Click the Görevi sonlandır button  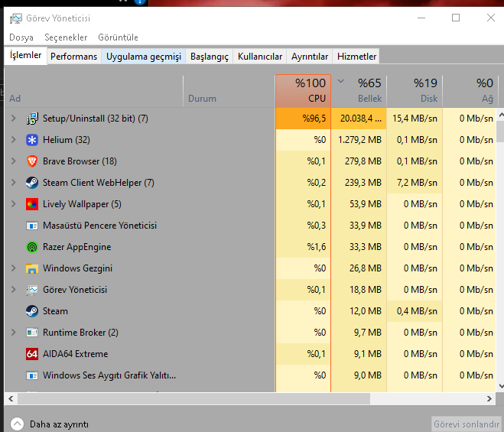coord(467,424)
